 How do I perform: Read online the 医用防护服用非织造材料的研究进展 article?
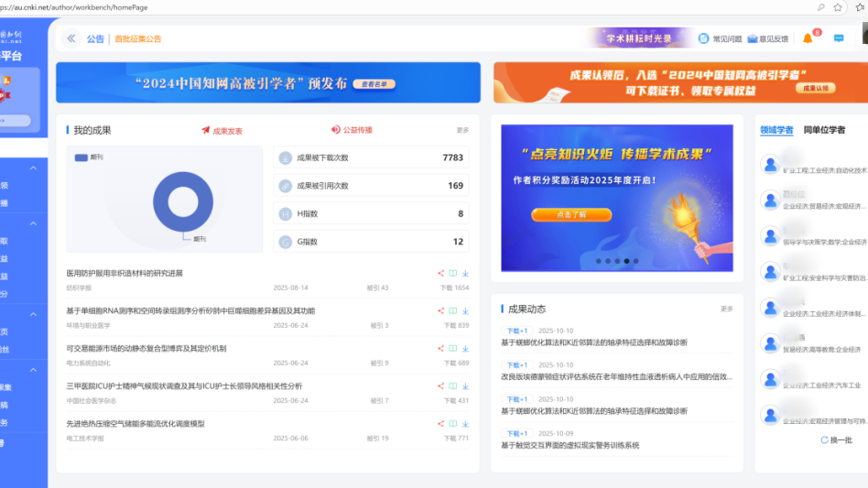pyautogui.click(x=453, y=273)
